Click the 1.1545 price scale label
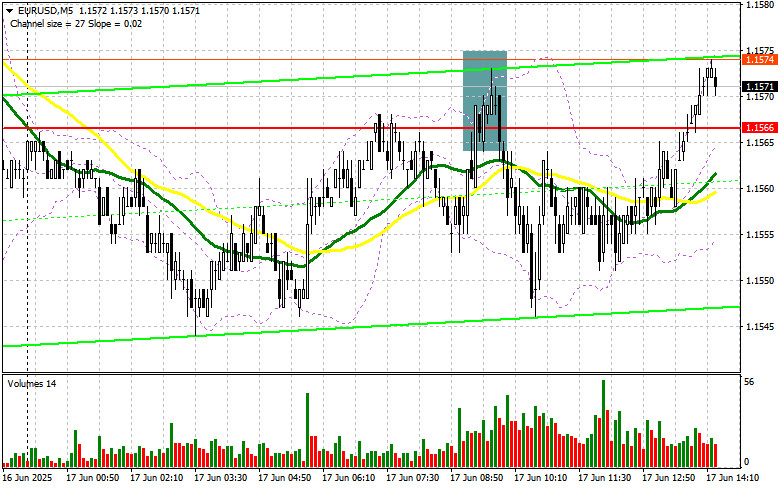 click(760, 327)
